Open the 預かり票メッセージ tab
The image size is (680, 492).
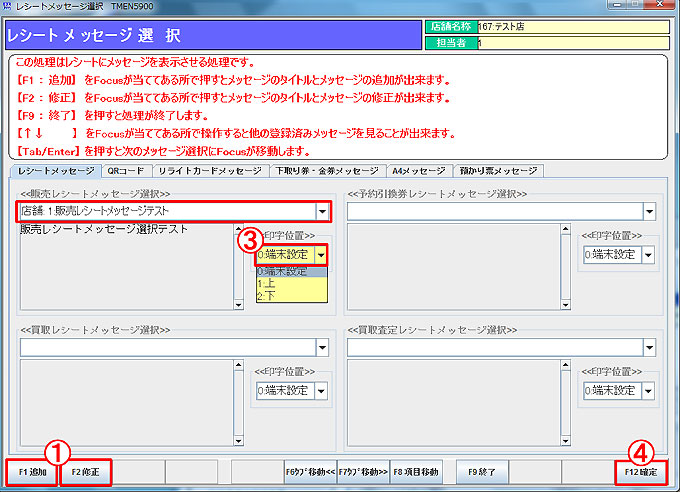(x=498, y=171)
